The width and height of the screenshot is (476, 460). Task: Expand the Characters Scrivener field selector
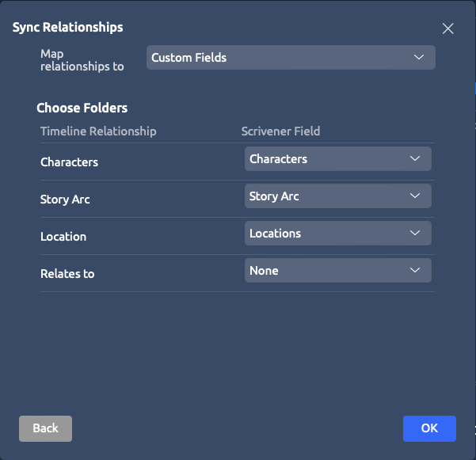pos(338,158)
